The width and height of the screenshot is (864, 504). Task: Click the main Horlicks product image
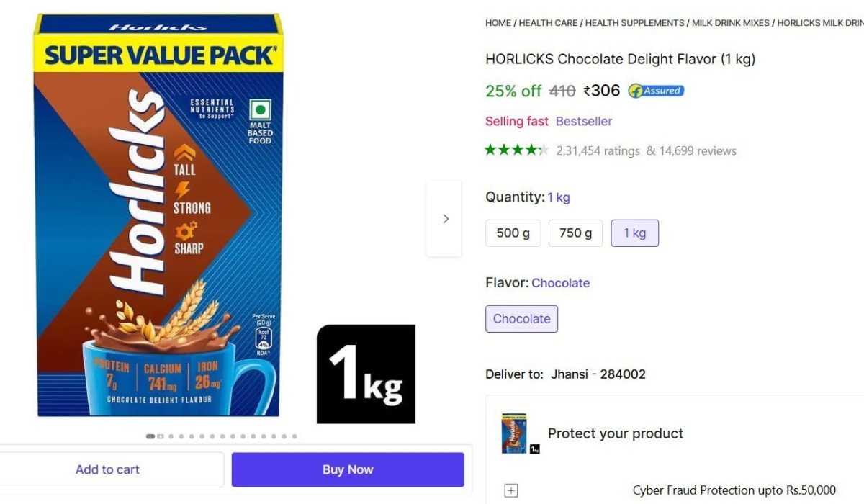[158, 215]
